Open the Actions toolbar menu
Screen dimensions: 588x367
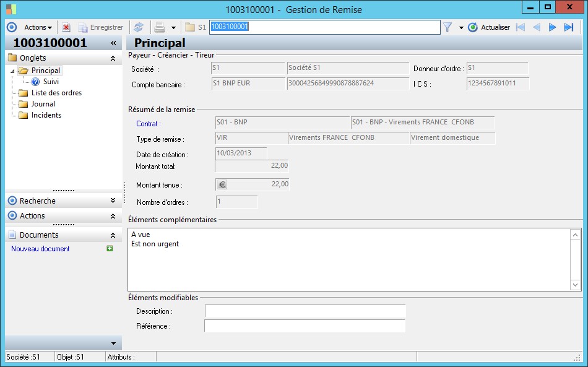[38, 27]
